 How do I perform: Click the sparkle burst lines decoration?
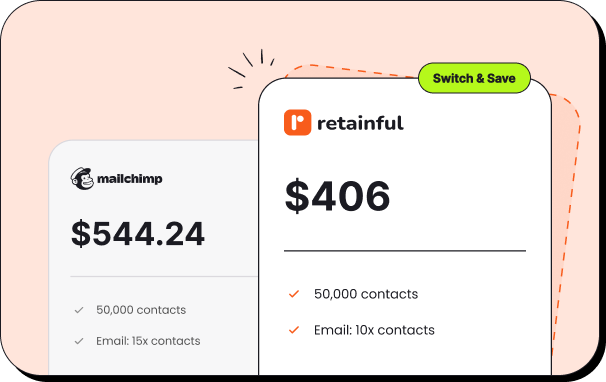click(252, 68)
